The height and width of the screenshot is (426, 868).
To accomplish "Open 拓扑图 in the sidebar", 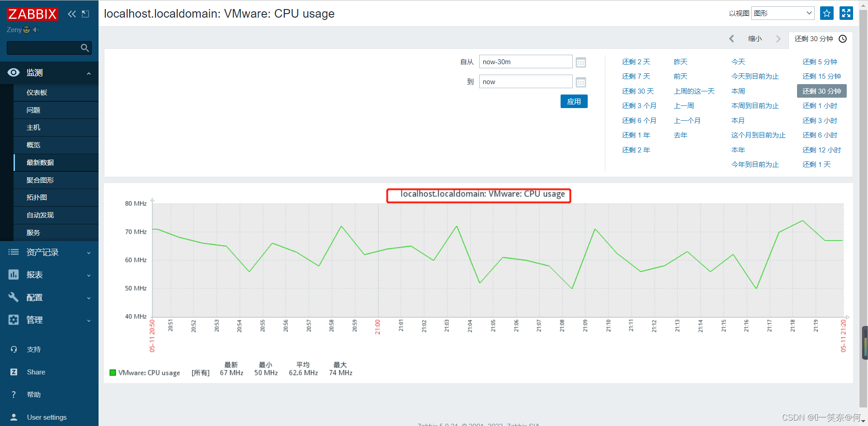I will pyautogui.click(x=56, y=197).
